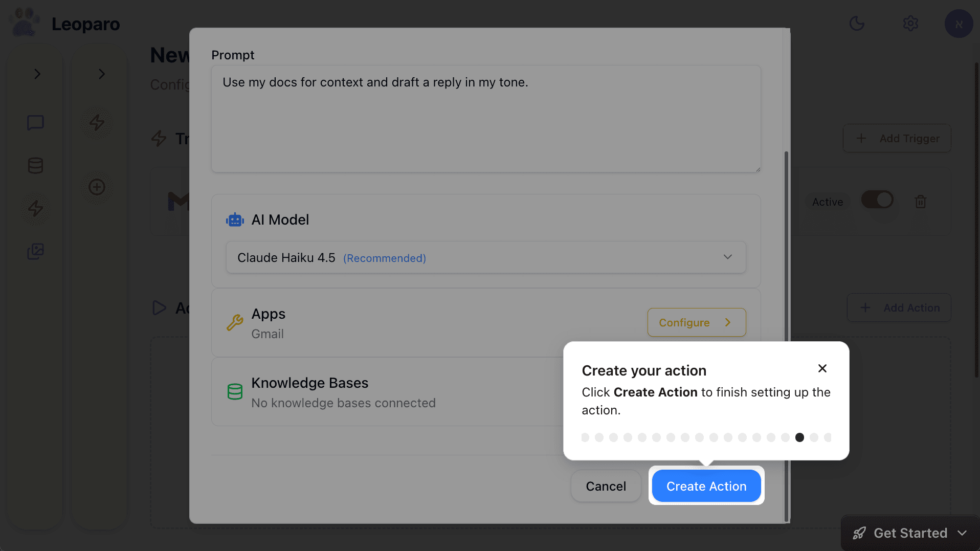Click the Add Trigger button
Viewport: 980px width, 551px height.
click(897, 138)
